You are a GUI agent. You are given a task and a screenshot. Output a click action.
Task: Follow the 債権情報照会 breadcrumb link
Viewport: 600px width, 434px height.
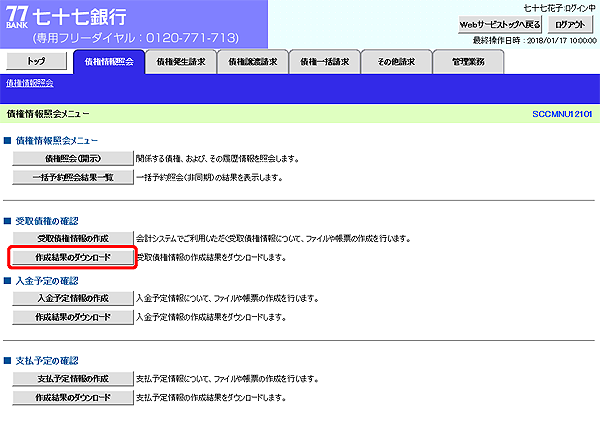(x=29, y=83)
